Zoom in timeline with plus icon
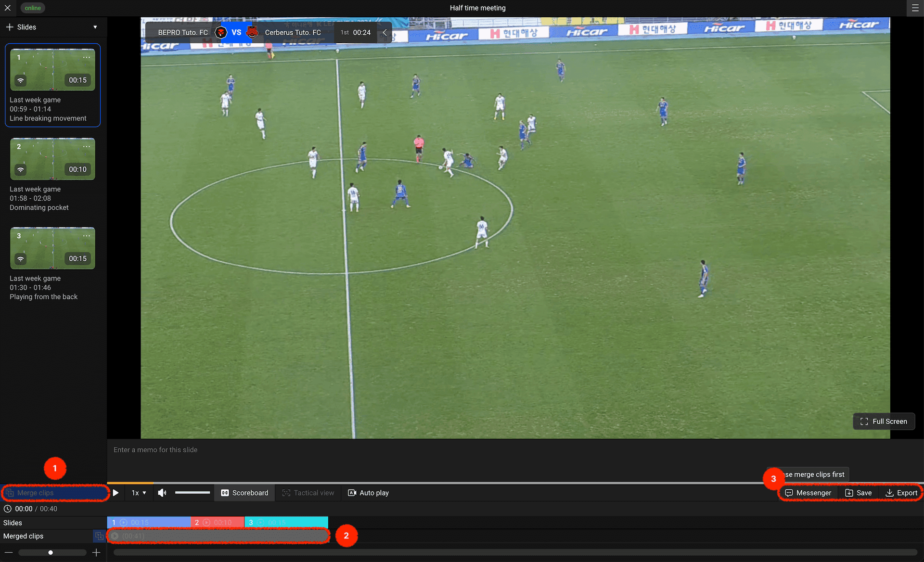The image size is (924, 562). pyautogui.click(x=96, y=552)
